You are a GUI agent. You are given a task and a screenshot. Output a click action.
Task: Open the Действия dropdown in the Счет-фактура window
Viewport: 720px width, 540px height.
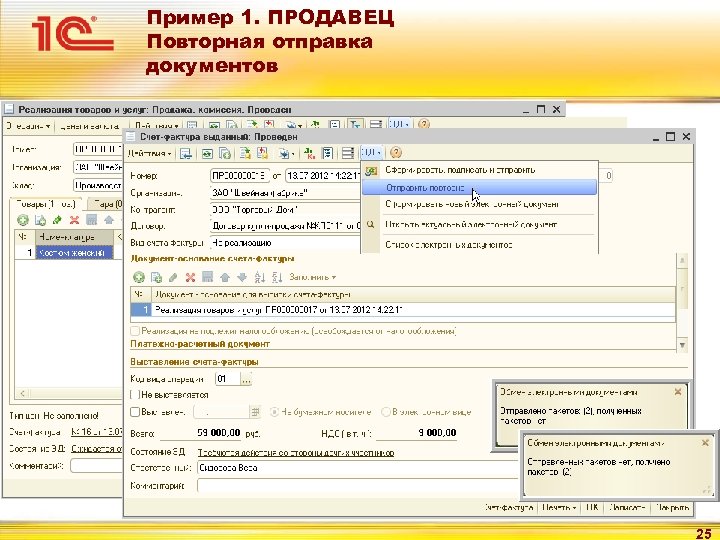click(150, 153)
